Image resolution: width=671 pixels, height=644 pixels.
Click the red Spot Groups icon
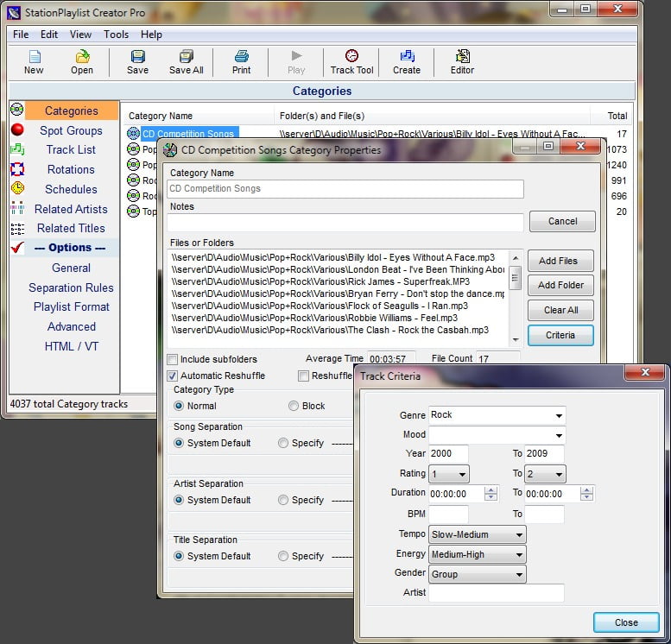[17, 129]
